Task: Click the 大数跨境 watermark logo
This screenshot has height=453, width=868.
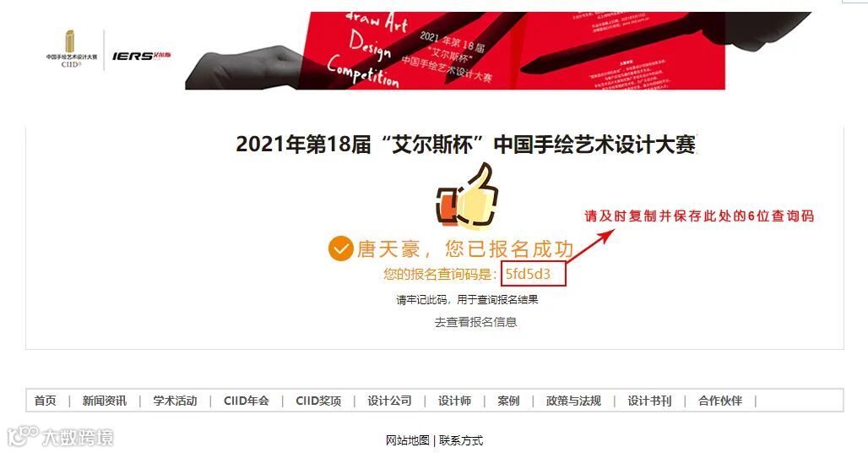Action: (60, 437)
